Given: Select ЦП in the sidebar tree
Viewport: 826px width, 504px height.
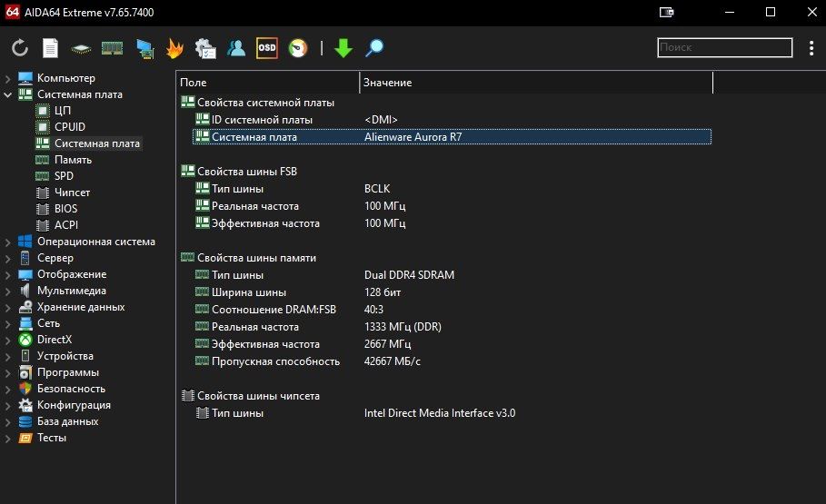Looking at the screenshot, I should coord(62,111).
